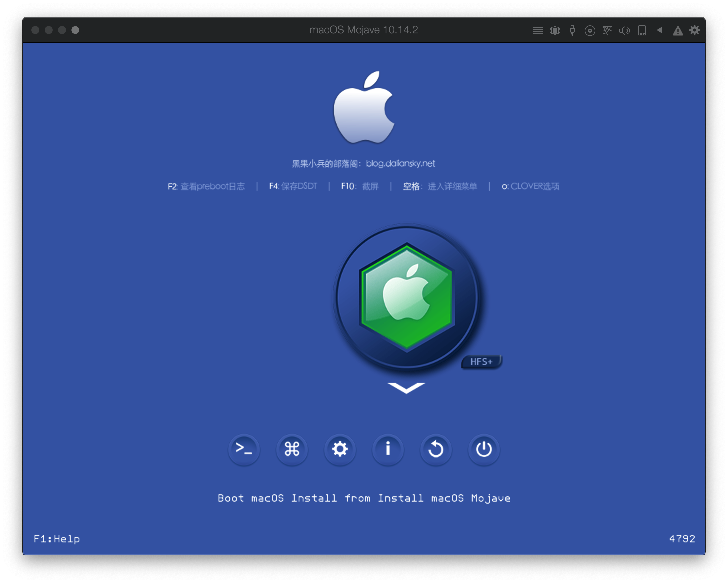
Task: Open the CPU chip icon in title bar
Action: pos(555,31)
